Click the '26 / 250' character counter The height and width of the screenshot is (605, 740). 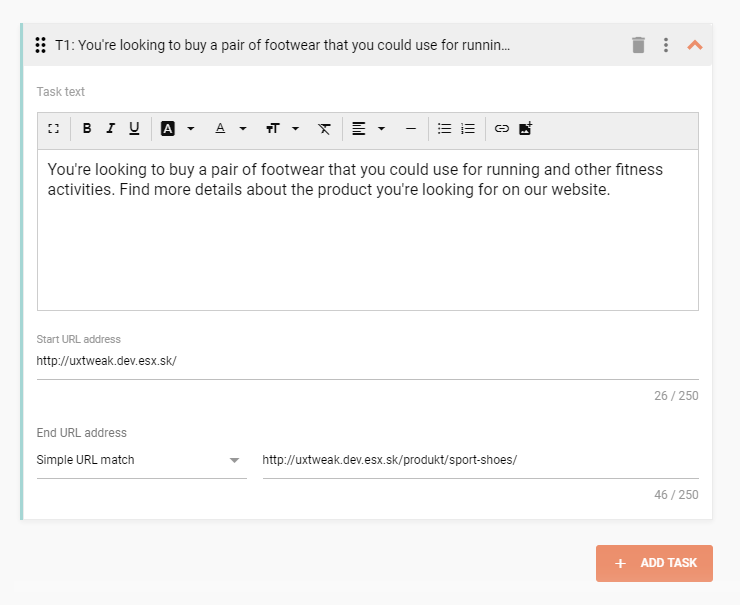click(x=676, y=395)
